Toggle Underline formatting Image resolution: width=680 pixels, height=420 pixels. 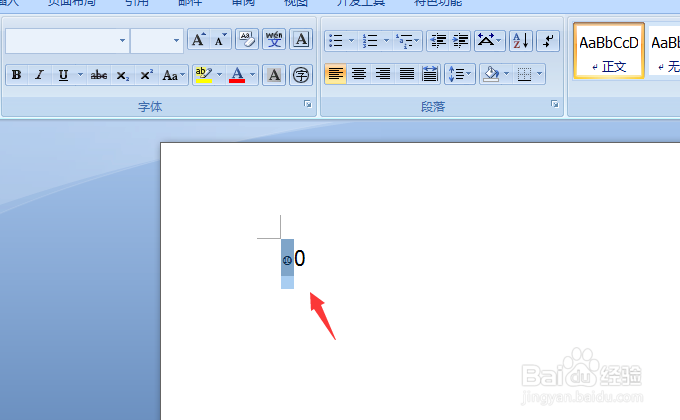63,75
